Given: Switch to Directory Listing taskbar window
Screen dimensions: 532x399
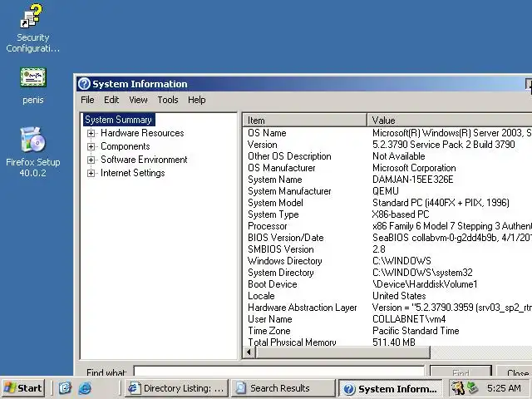Looking at the screenshot, I should [x=176, y=388].
